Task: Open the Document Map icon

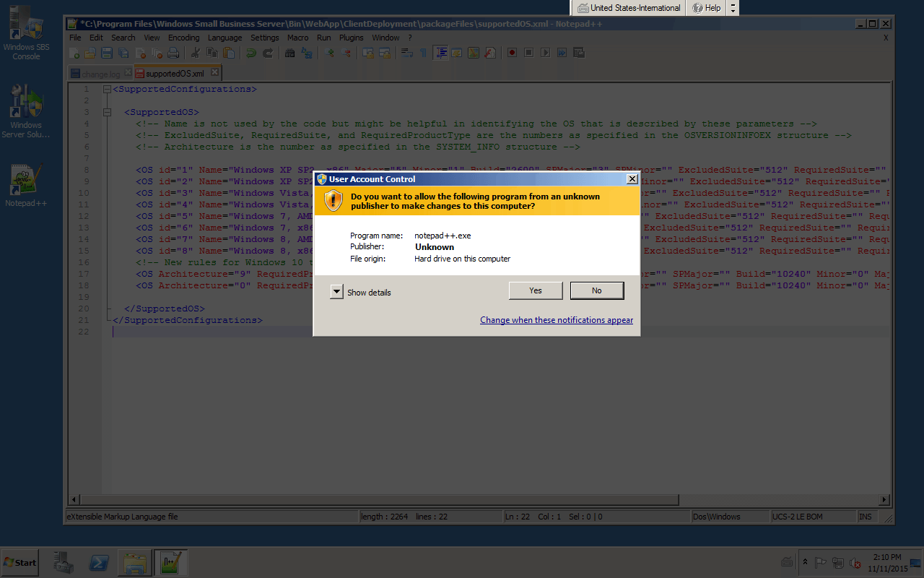Action: pyautogui.click(x=474, y=53)
